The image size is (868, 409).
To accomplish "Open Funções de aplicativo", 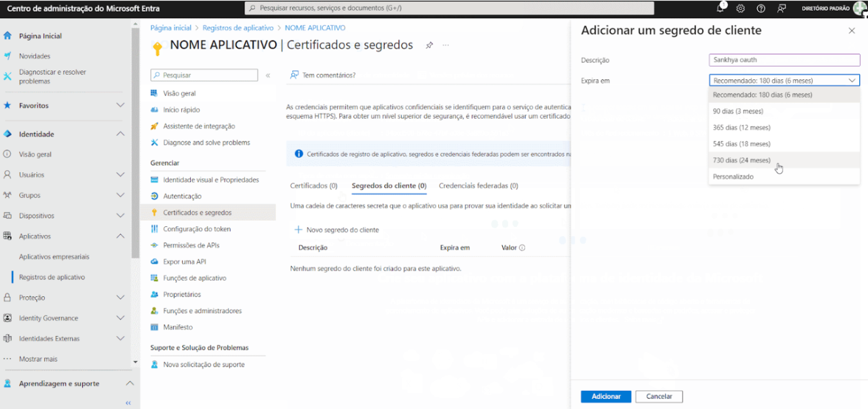I will click(x=194, y=278).
